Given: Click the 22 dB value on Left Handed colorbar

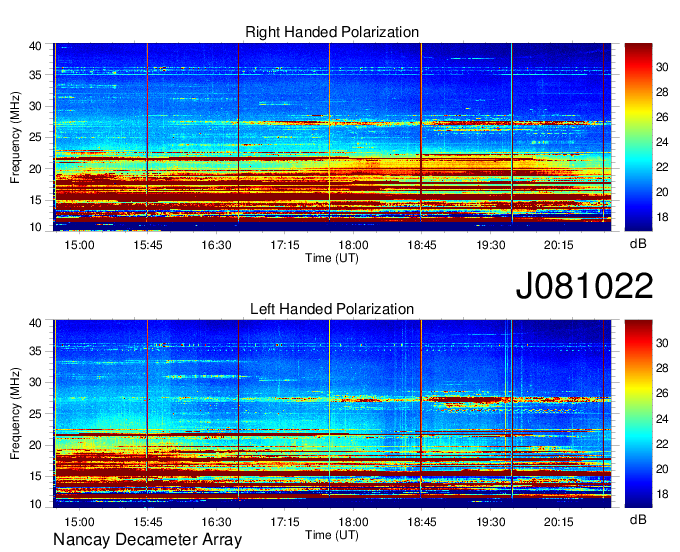Looking at the screenshot, I should coord(662,444).
